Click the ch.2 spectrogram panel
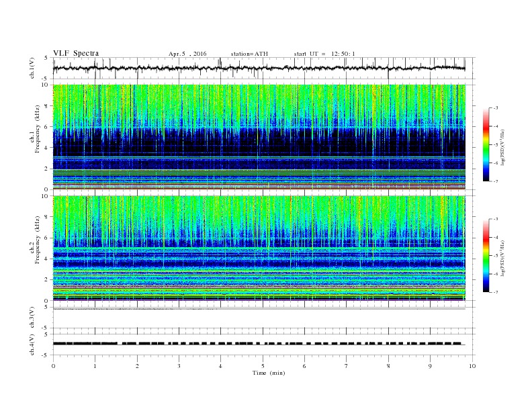 tap(259, 248)
